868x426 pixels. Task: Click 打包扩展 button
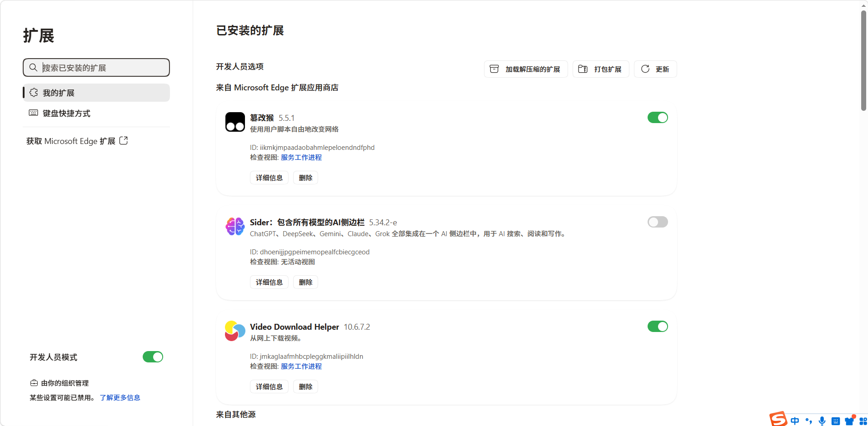click(601, 69)
